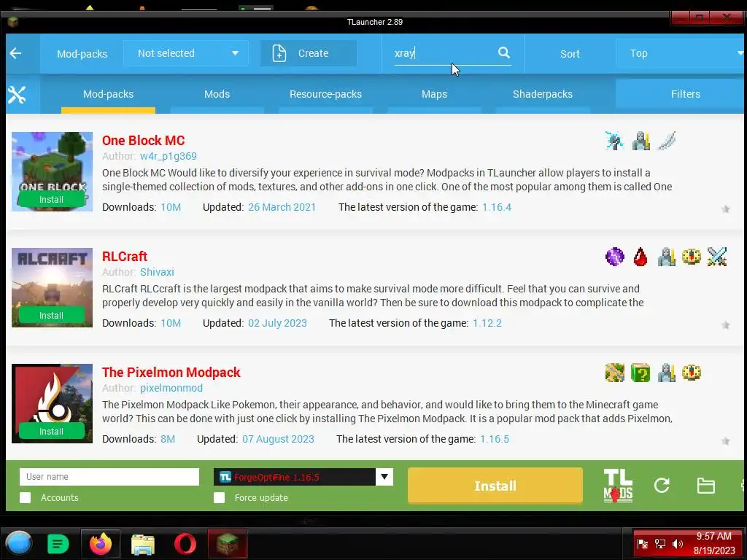This screenshot has width=747, height=560.
Task: Open the wrench and screwdriver tools icon
Action: pos(17,95)
